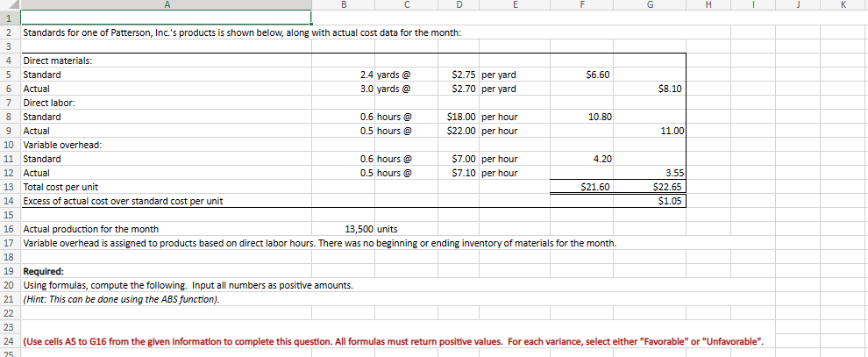Select row 24 header
This screenshot has width=868, height=357.
tap(10, 341)
